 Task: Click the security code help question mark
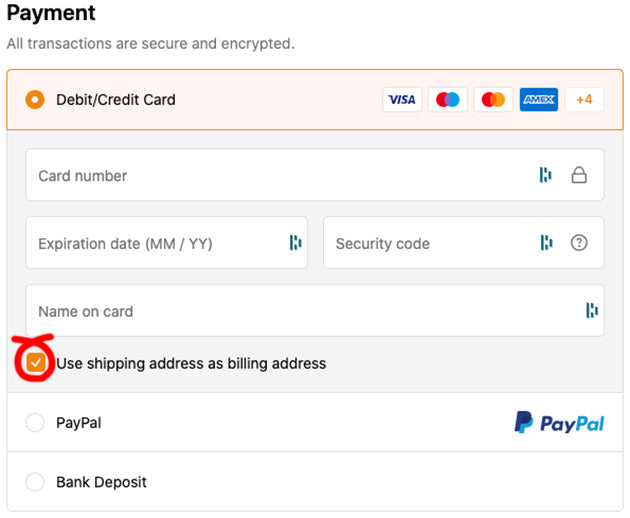(578, 243)
